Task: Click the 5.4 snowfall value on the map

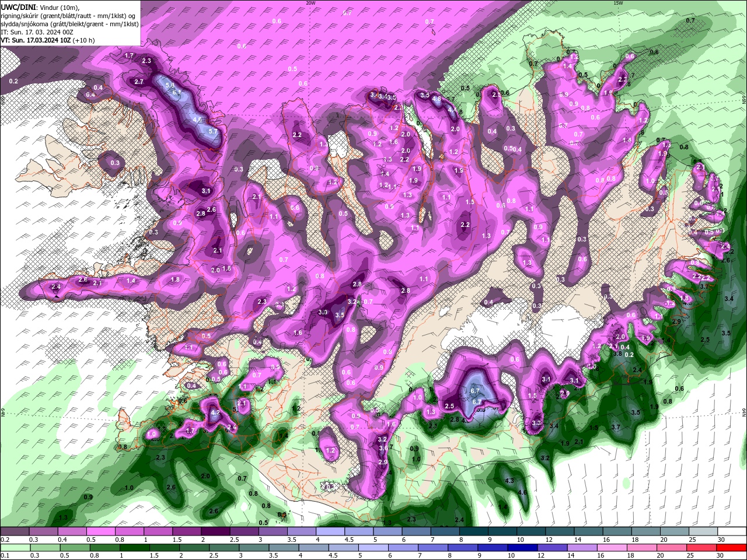Action: pos(170,85)
